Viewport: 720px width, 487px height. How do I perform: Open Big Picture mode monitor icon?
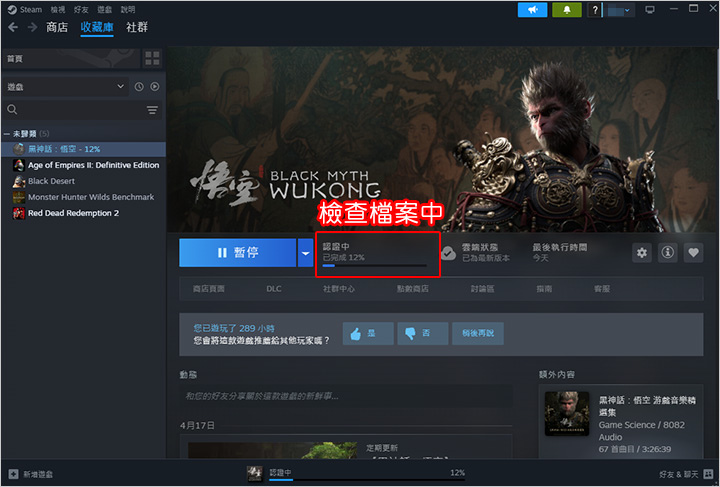650,10
